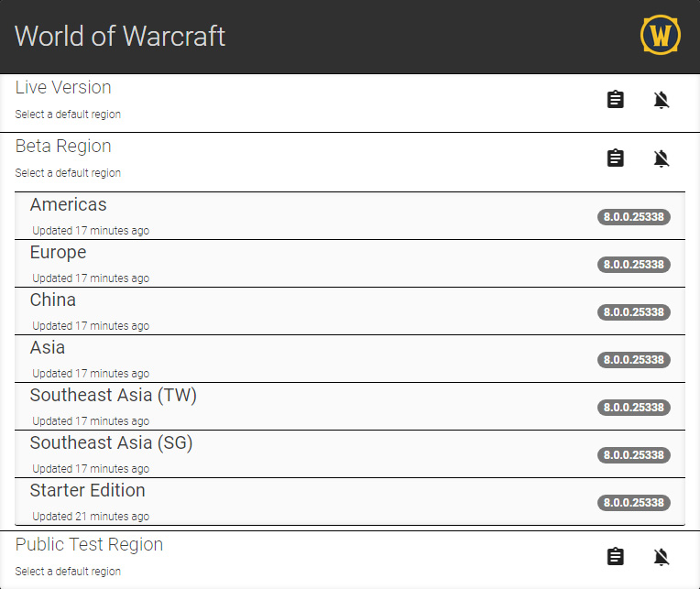The height and width of the screenshot is (589, 700).
Task: Toggle notifications bell for Beta Region
Action: pyautogui.click(x=662, y=158)
